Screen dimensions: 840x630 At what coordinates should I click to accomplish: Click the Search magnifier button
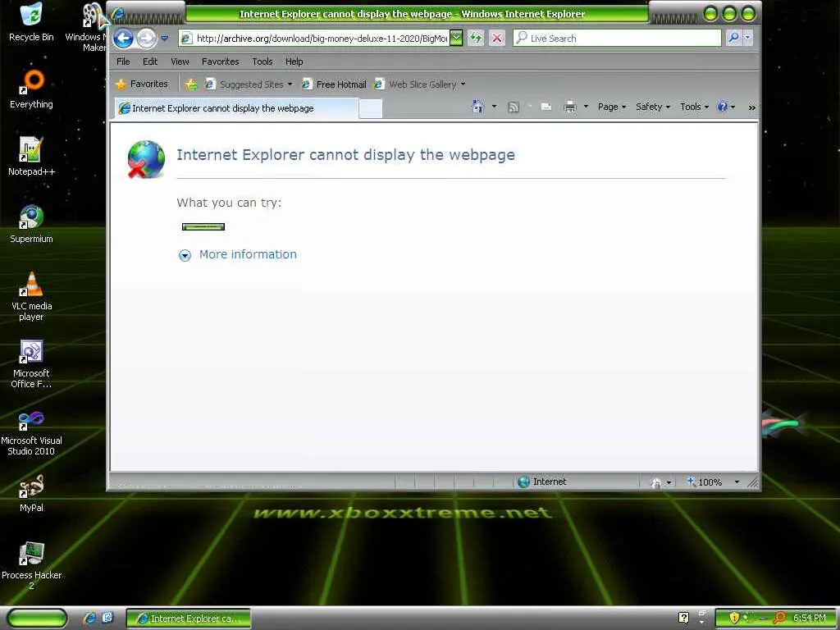tap(733, 38)
